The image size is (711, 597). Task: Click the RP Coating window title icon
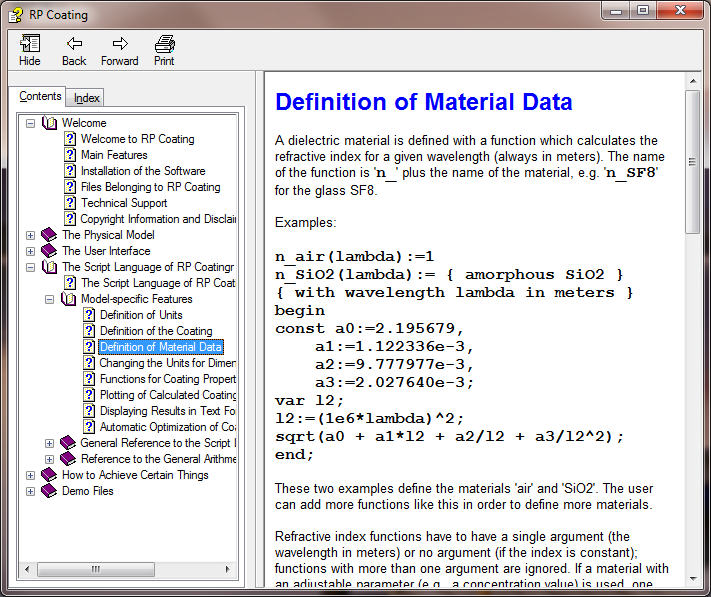tap(16, 15)
